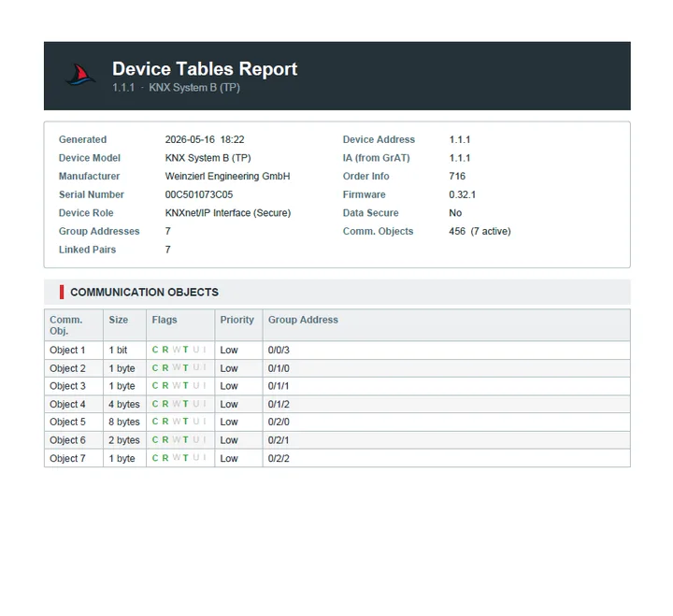Select the Device Tables Report title
673x616 pixels.
click(205, 68)
